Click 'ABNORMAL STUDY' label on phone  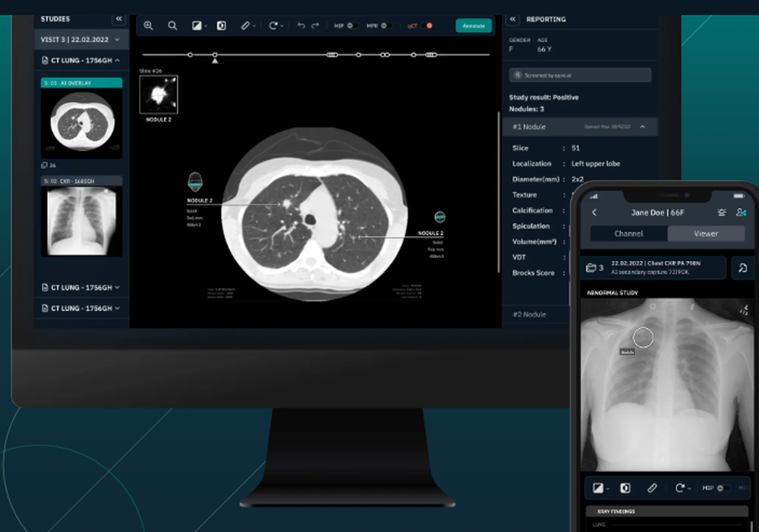[x=613, y=293]
